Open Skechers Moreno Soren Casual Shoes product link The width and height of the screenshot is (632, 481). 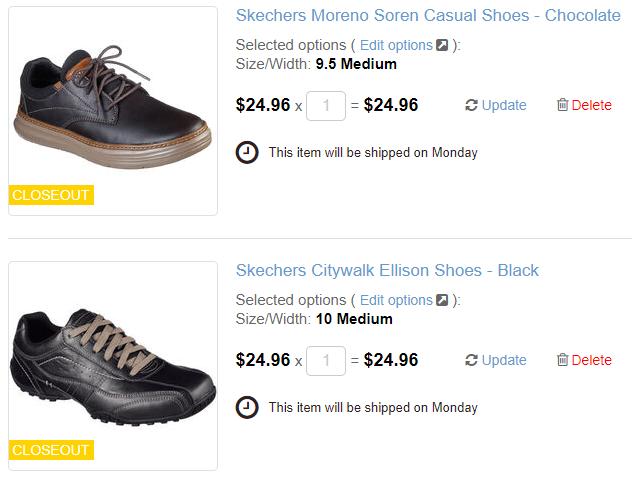428,16
